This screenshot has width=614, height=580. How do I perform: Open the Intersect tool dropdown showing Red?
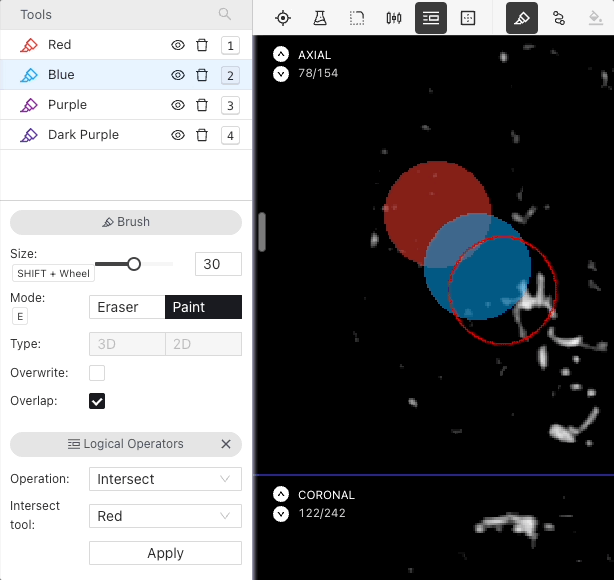point(165,516)
